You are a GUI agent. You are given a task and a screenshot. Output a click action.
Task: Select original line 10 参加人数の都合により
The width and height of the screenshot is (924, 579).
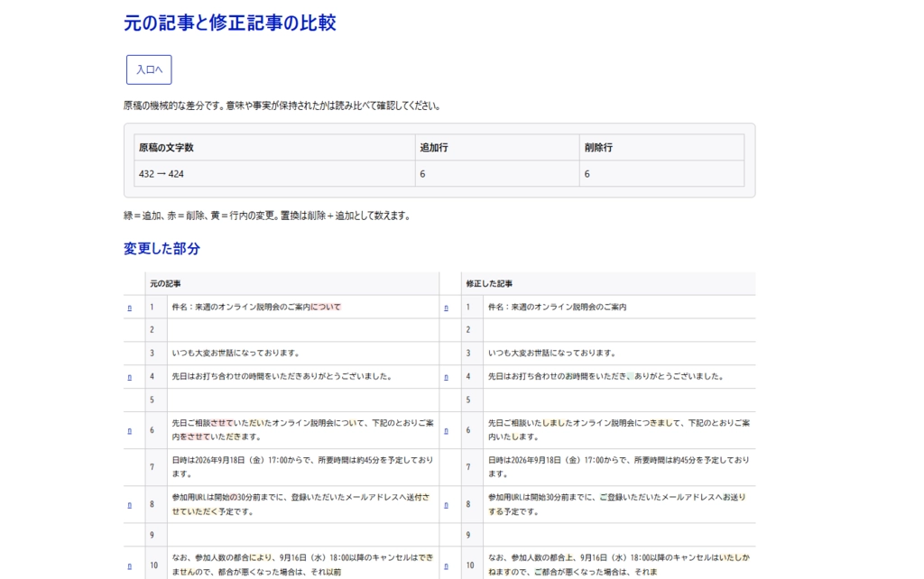pyautogui.click(x=303, y=565)
